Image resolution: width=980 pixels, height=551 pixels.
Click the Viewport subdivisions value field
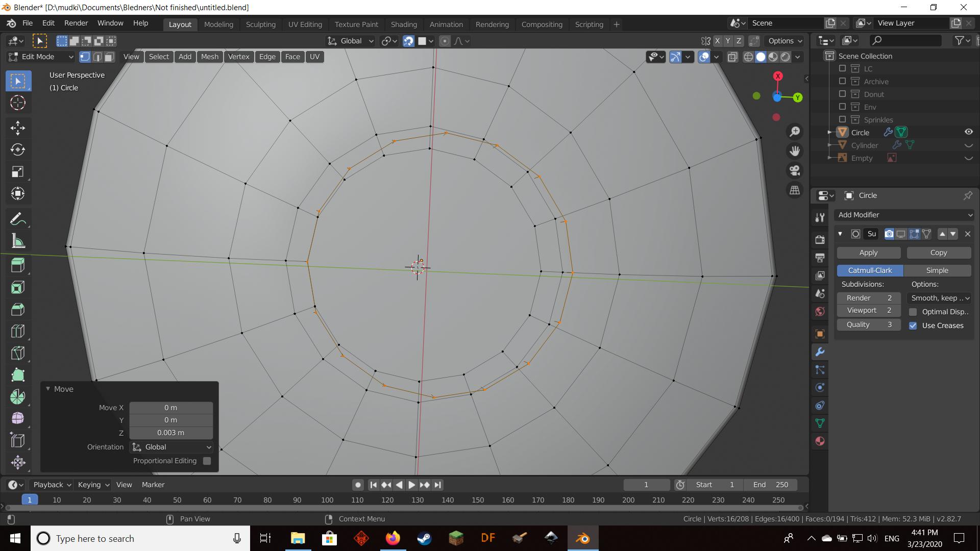click(x=868, y=310)
